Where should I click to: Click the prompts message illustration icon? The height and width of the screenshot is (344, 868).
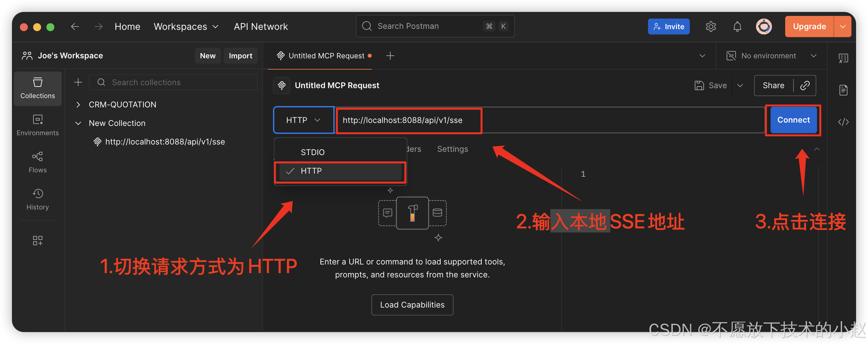[388, 213]
